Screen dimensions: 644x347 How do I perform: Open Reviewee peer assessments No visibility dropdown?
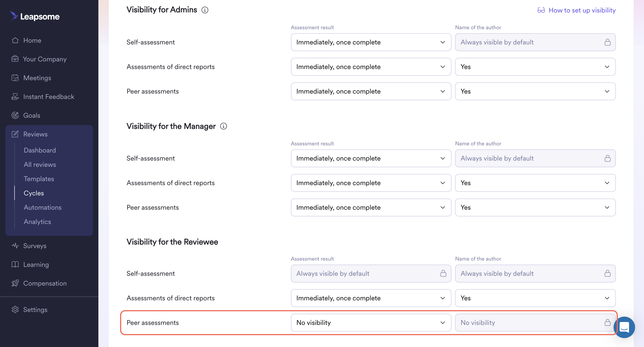pos(371,322)
